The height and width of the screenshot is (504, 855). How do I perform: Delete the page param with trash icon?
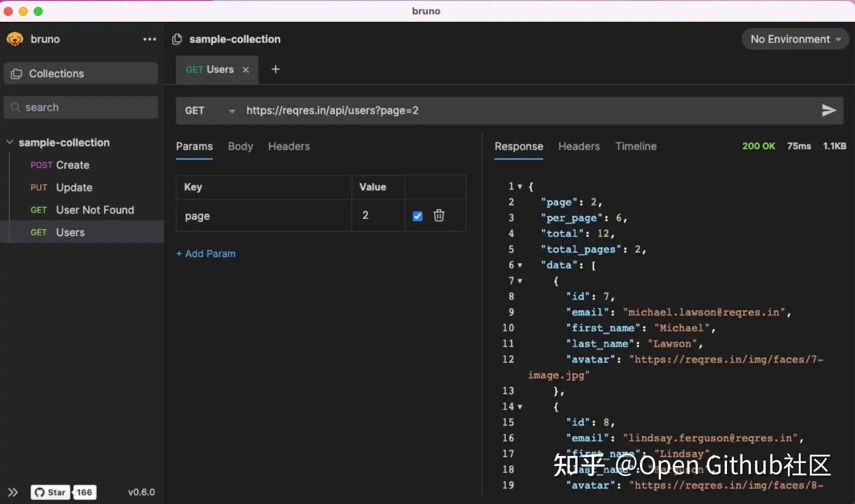[x=439, y=215]
